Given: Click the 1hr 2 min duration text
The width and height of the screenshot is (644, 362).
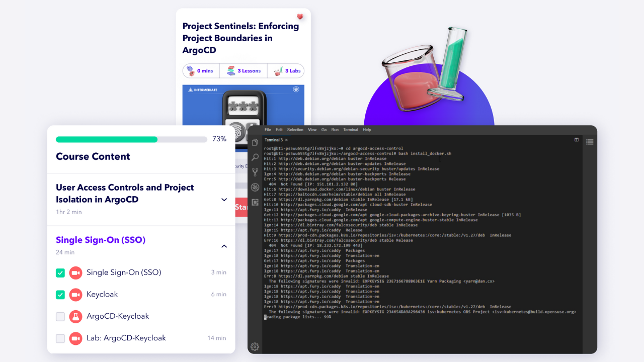Looking at the screenshot, I should pyautogui.click(x=69, y=212).
